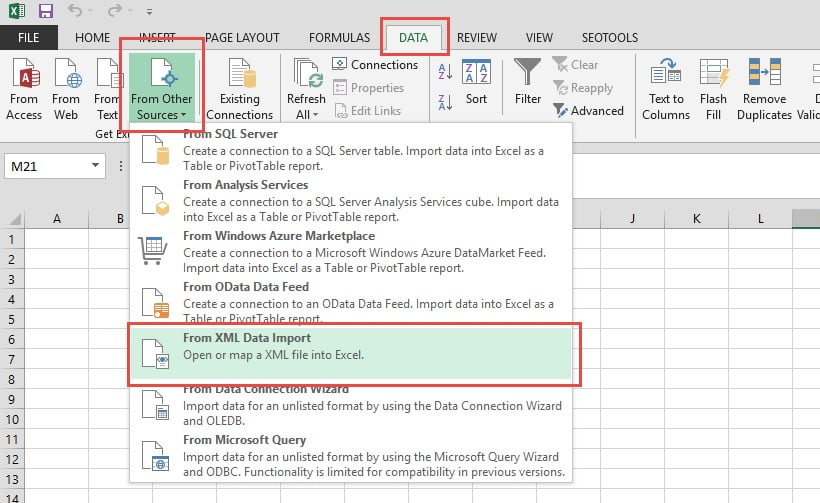The height and width of the screenshot is (503, 820).
Task: Select row 13 header
Action: [12, 479]
